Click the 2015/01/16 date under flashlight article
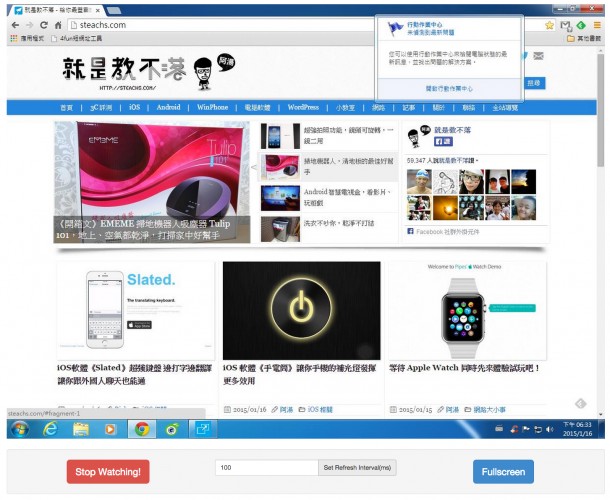The height and width of the screenshot is (500, 610). pos(249,410)
